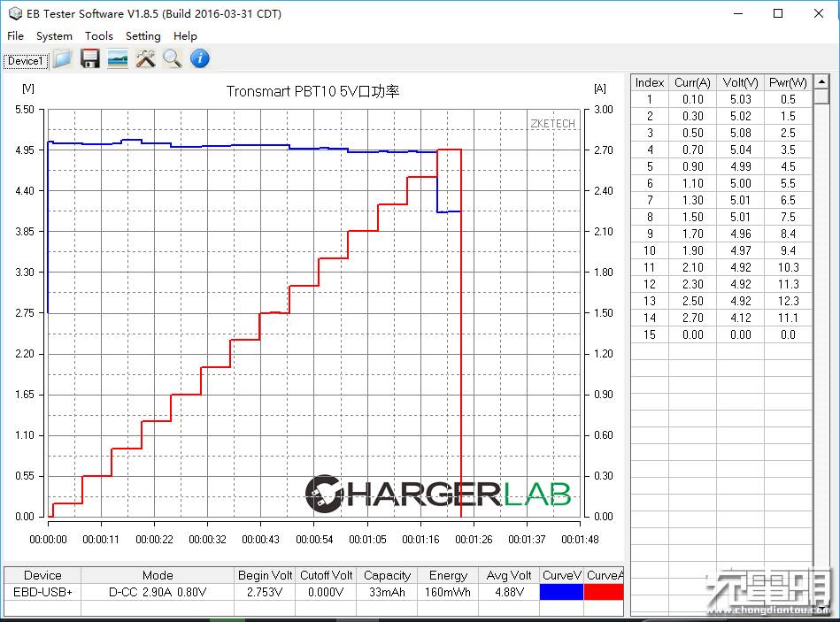The height and width of the screenshot is (622, 840).
Task: Click the 3.5 power cell
Action: (x=788, y=150)
